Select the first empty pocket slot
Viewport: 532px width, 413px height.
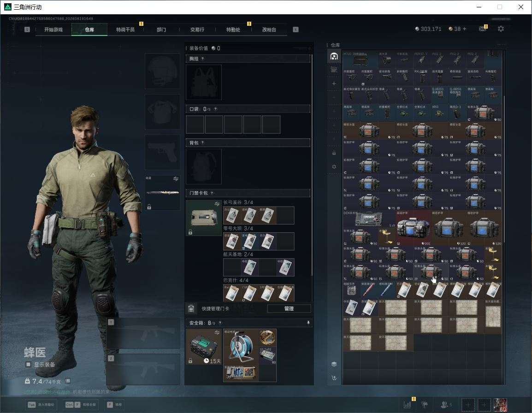(195, 124)
